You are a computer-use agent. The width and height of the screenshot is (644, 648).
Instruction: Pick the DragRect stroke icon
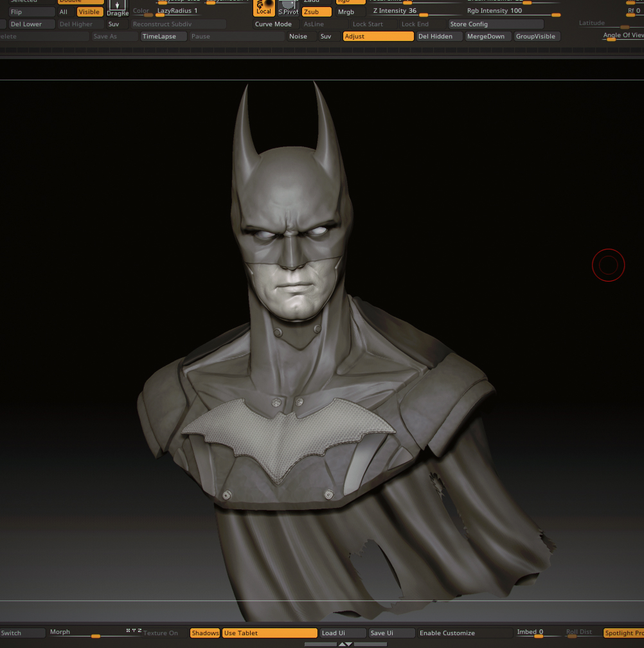click(118, 8)
